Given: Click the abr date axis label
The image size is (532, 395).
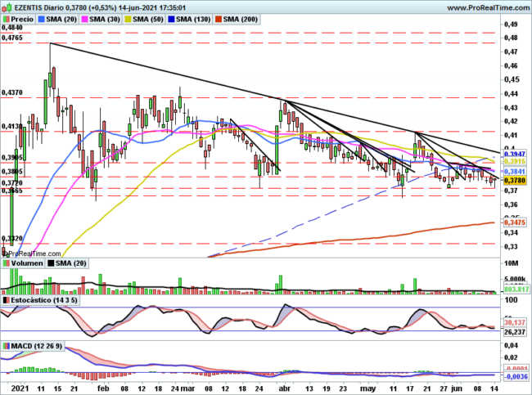Looking at the screenshot, I should (x=284, y=388).
